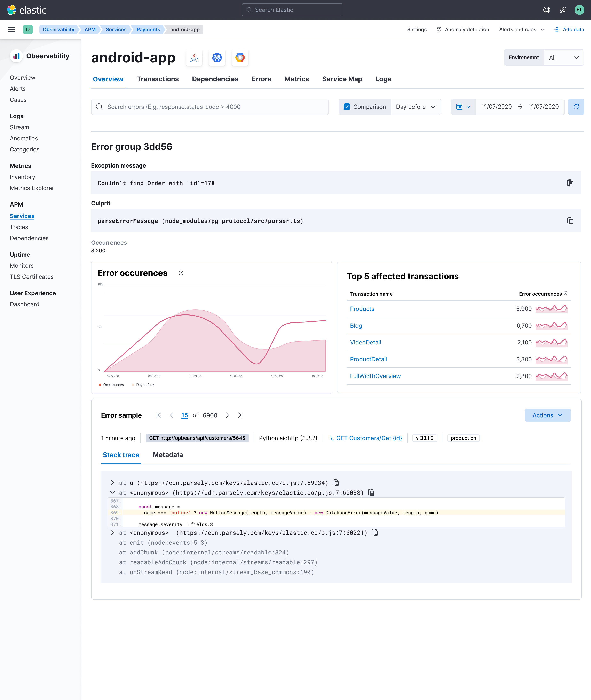
Task: Open the calendar quick date menu
Action: [463, 107]
